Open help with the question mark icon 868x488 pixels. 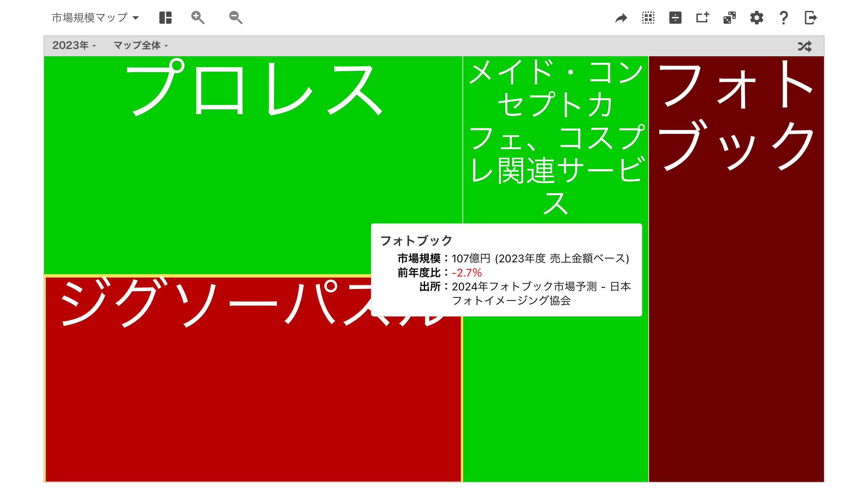click(x=784, y=18)
